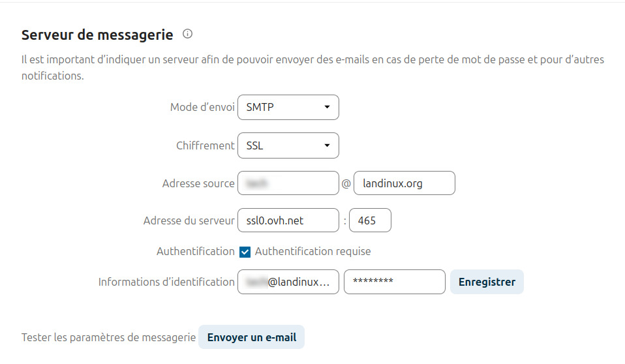Expand the Chiffrement SSL dropdown
The image size is (625, 364).
click(x=288, y=145)
